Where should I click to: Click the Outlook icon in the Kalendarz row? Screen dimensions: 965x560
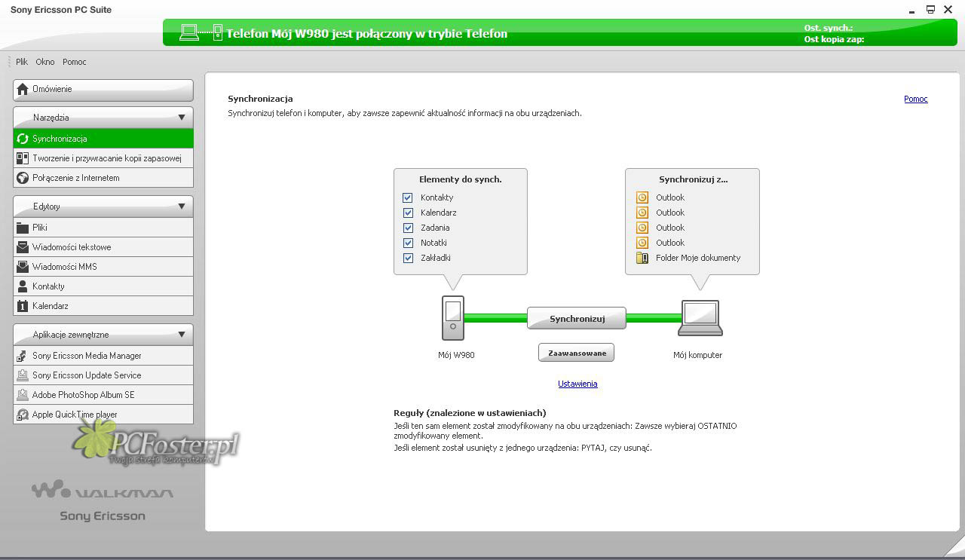[642, 213]
